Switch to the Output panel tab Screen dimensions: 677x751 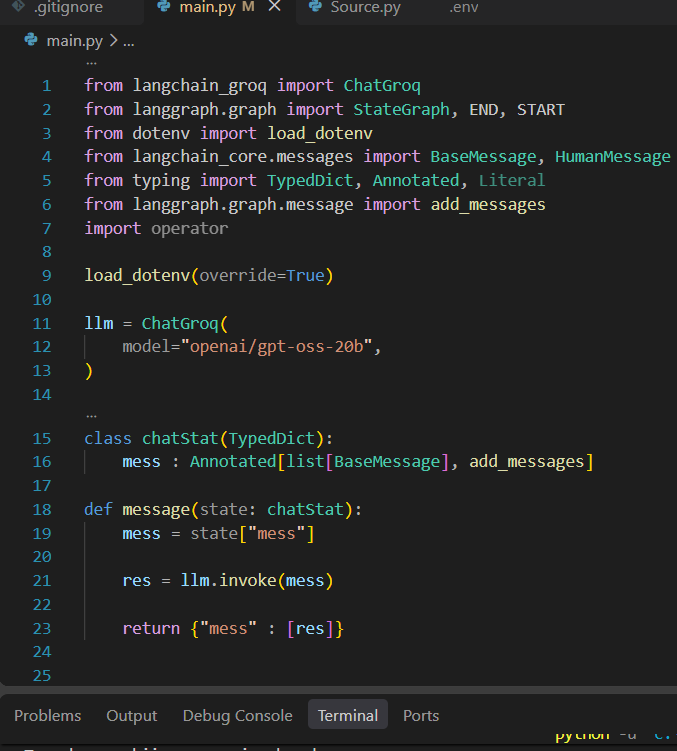click(x=132, y=715)
